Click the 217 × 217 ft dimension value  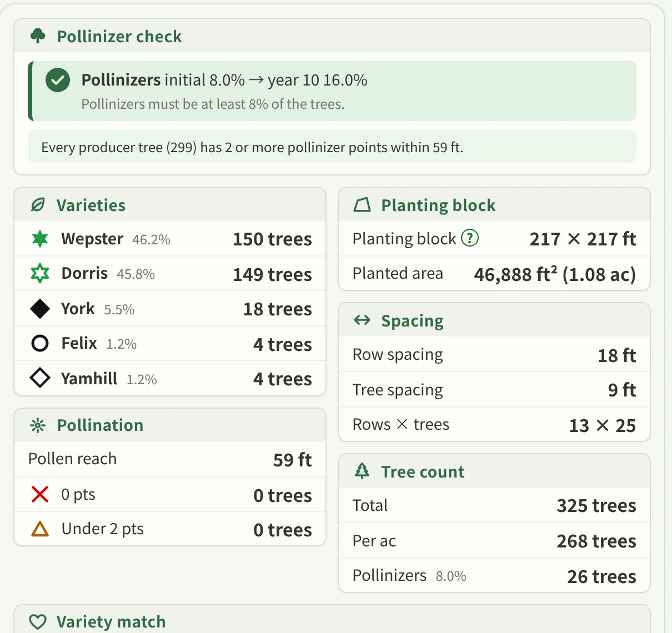click(583, 239)
